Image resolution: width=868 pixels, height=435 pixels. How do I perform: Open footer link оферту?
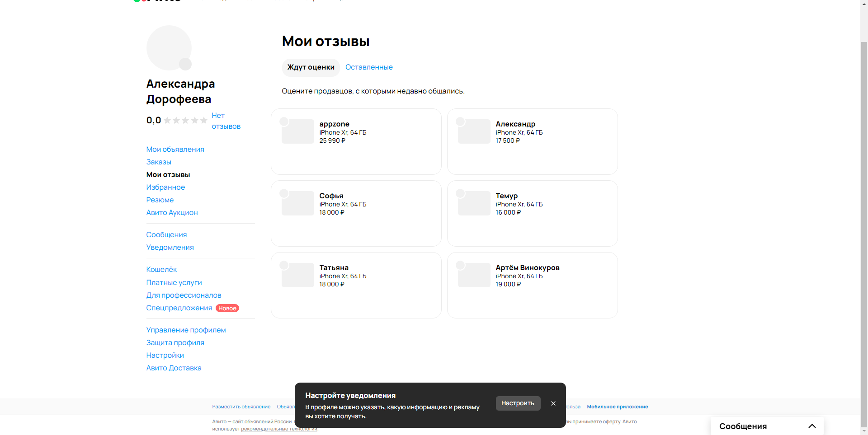pyautogui.click(x=611, y=421)
